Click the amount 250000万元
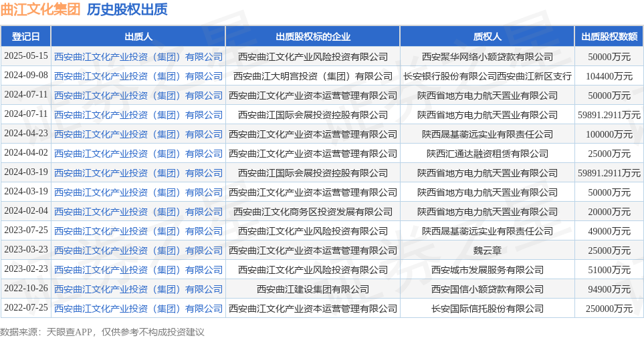Image resolution: width=644 pixels, height=338 pixels. pos(609,309)
